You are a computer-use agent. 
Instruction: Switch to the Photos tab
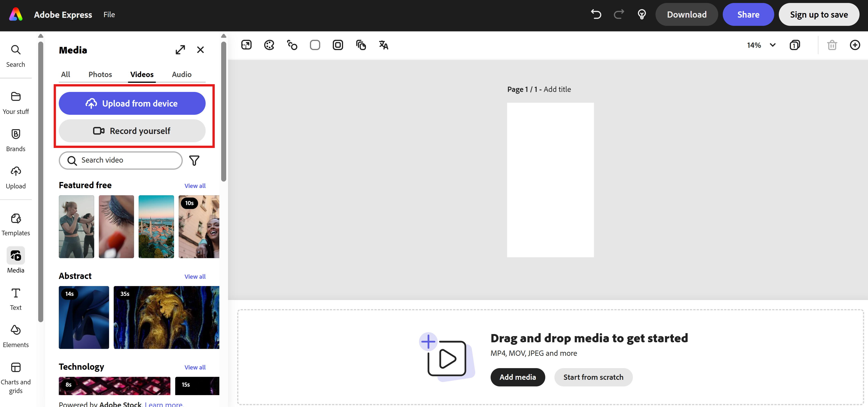(x=100, y=75)
